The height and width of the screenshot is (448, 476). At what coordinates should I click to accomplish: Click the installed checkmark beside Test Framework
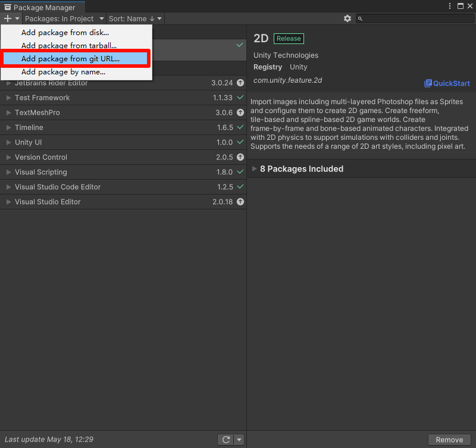tap(240, 98)
